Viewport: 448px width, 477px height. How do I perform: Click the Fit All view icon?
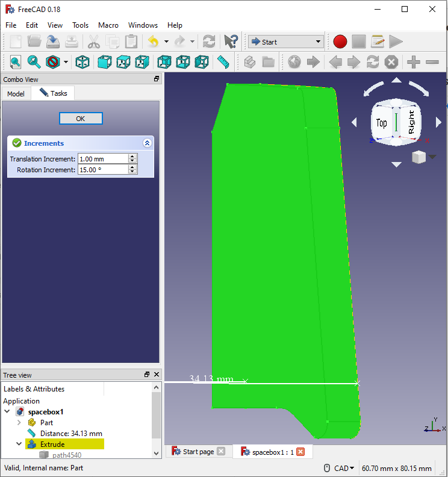[x=15, y=62]
